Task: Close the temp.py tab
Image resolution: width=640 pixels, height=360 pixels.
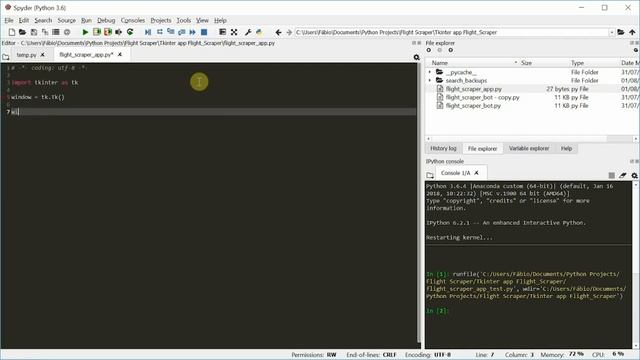Action: pos(42,55)
